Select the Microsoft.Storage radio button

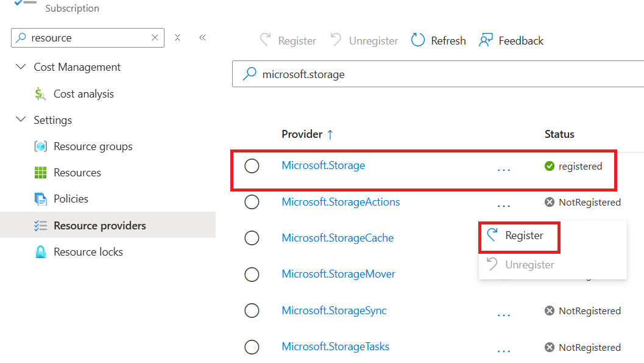(252, 166)
